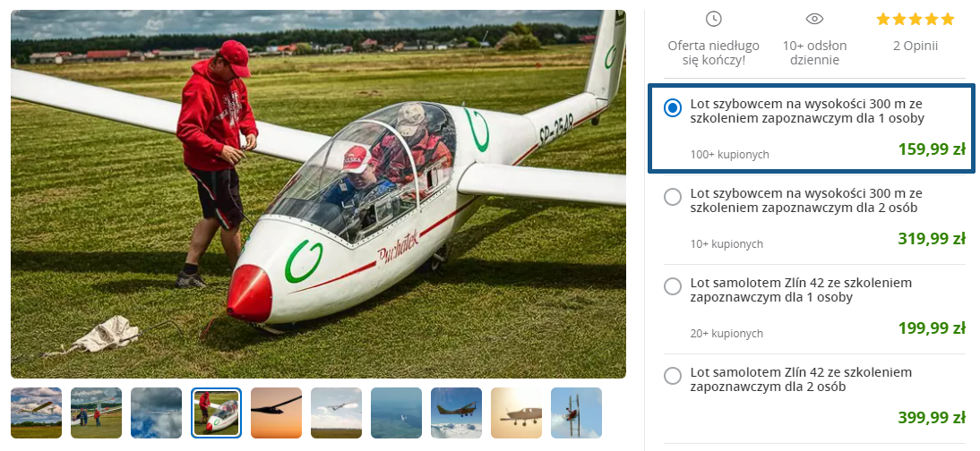Screen dimensions: 980x451
Task: Click the five-star rating icons
Action: point(915,19)
